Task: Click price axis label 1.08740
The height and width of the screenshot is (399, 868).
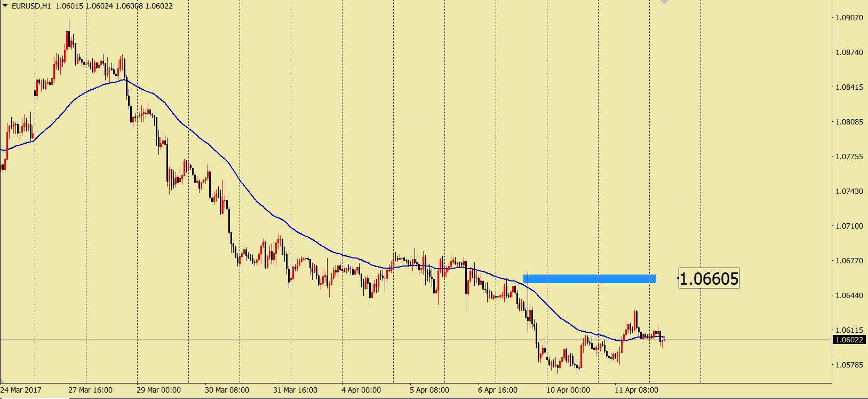Action: coord(849,52)
